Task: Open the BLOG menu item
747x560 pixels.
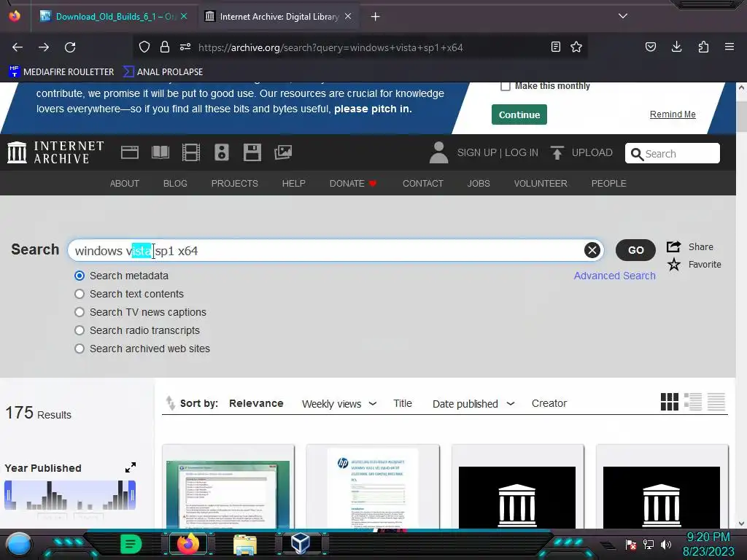Action: pyautogui.click(x=175, y=183)
